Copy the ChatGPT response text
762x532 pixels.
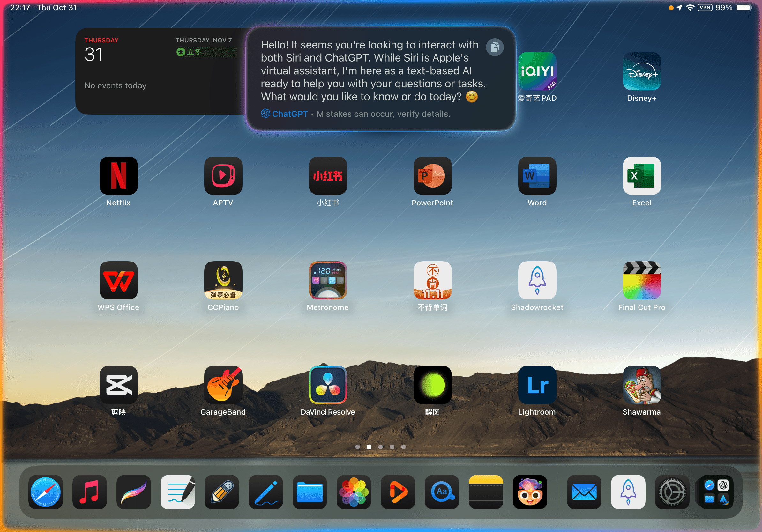(495, 47)
